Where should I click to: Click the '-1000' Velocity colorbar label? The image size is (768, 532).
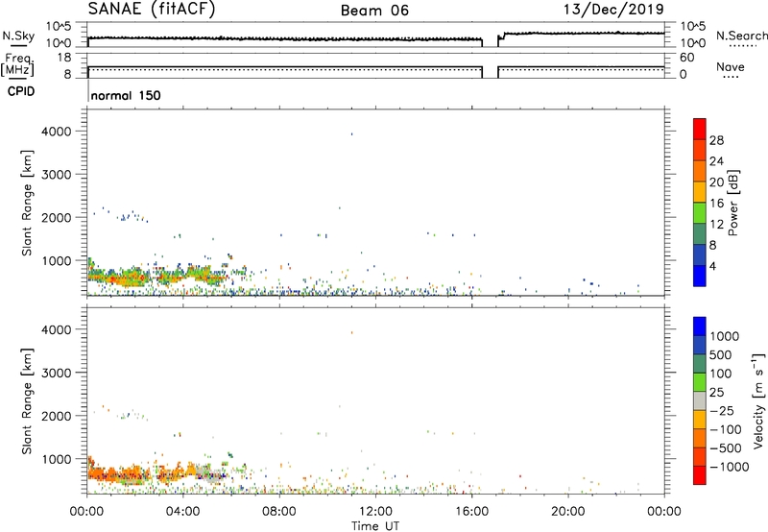[730, 467]
